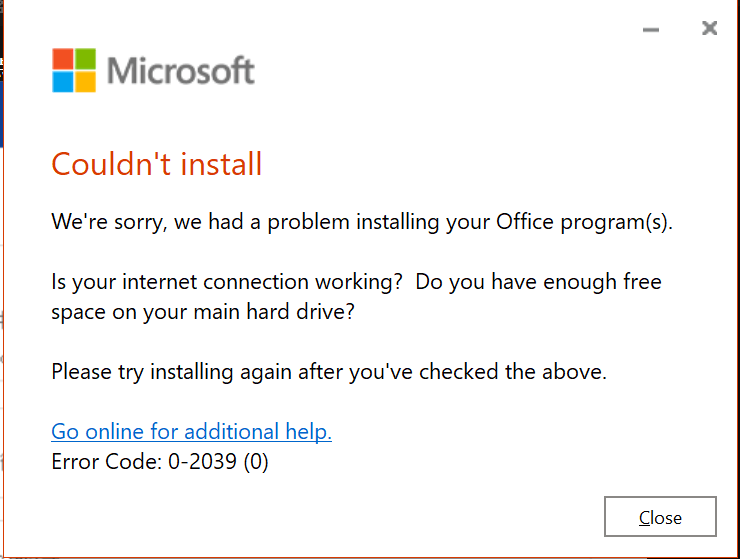This screenshot has height=559, width=740.
Task: Click the blank area left of Close button
Action: 400,517
